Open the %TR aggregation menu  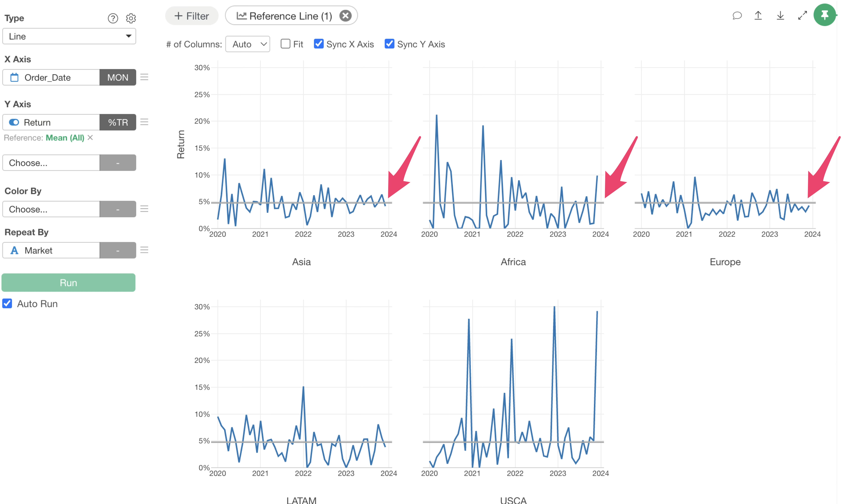[118, 122]
